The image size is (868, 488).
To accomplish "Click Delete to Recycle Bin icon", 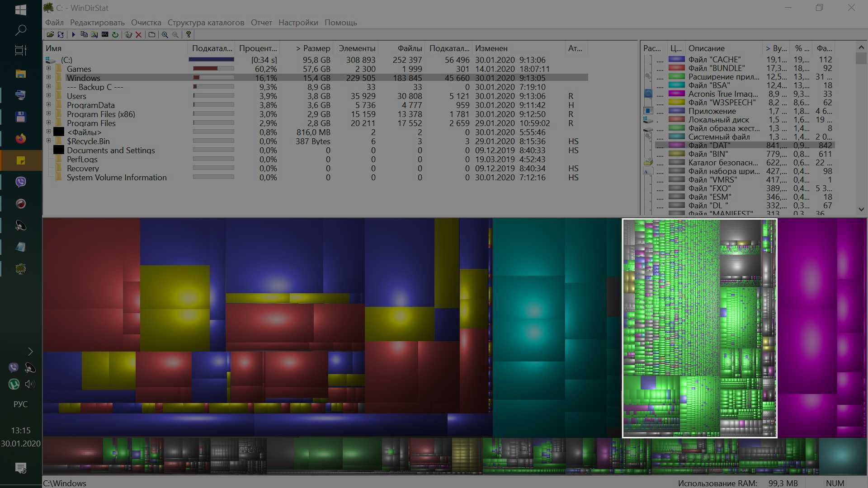I will point(128,34).
